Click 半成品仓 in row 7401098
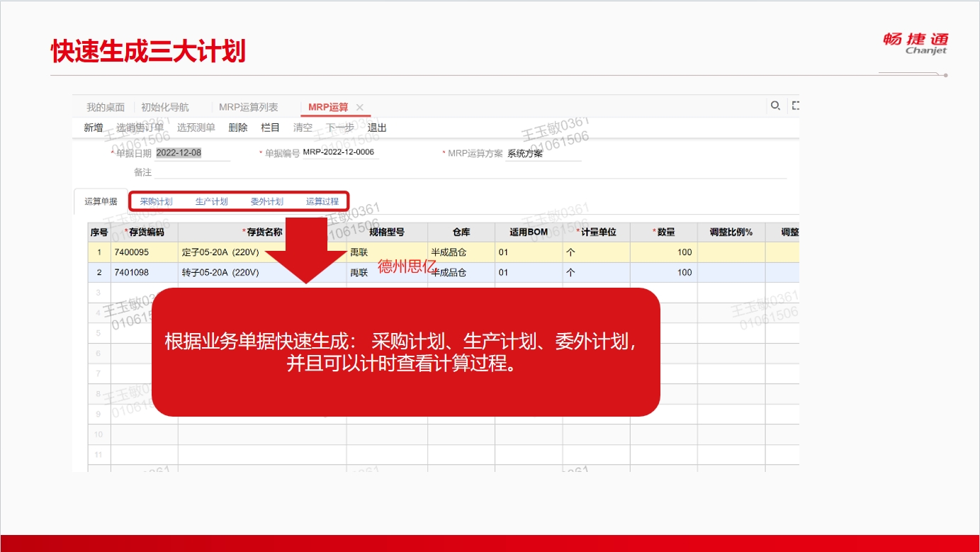Viewport: 980px width, 552px height. [461, 272]
